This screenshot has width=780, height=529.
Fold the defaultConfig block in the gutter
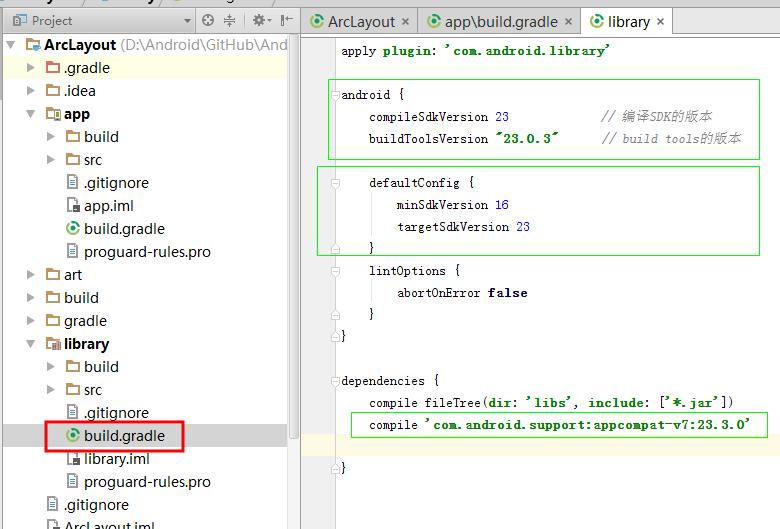click(x=335, y=183)
